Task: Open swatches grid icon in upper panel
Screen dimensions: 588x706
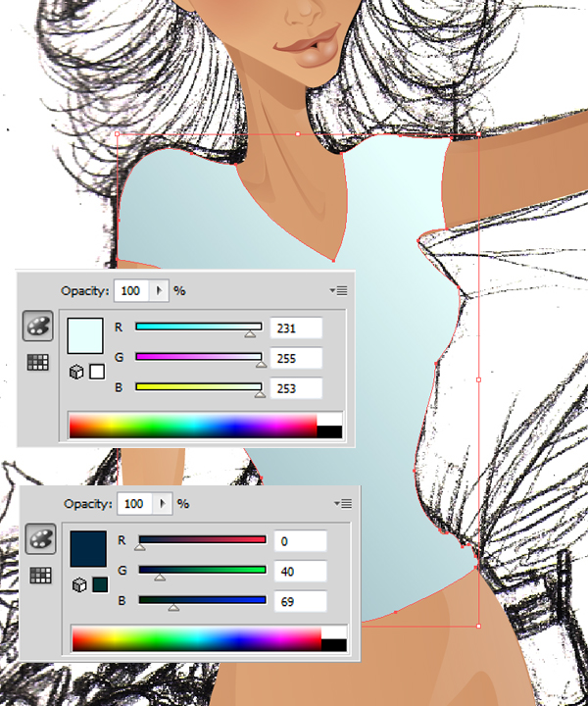Action: 38,362
